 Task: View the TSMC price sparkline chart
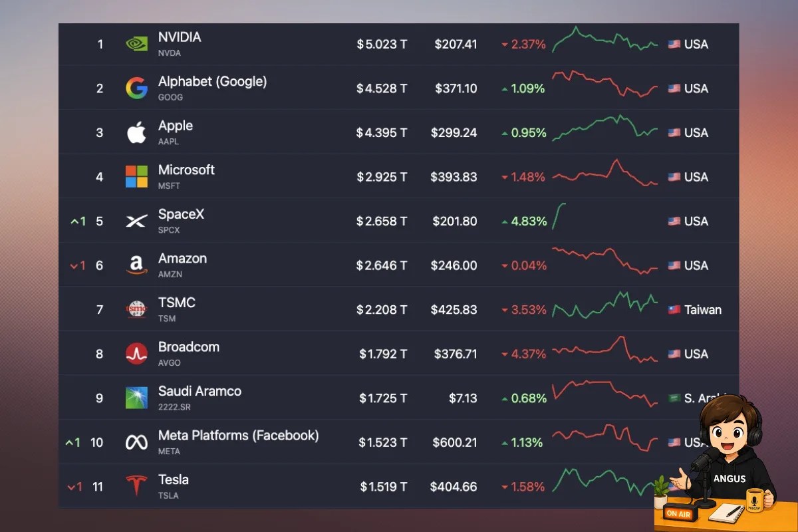pyautogui.click(x=605, y=305)
